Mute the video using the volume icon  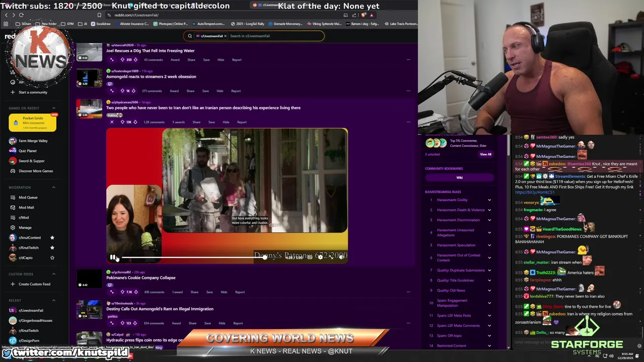point(341,257)
